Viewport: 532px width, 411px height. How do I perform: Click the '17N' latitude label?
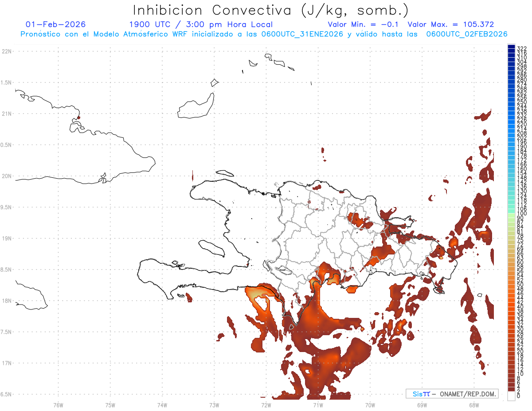[7, 363]
